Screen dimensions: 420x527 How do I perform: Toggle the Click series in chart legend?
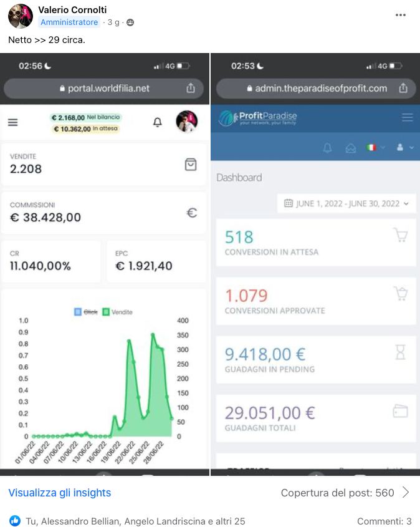(x=86, y=312)
